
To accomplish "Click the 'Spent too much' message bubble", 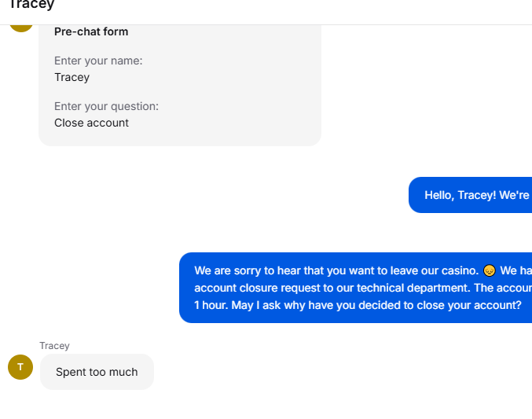I will point(97,372).
